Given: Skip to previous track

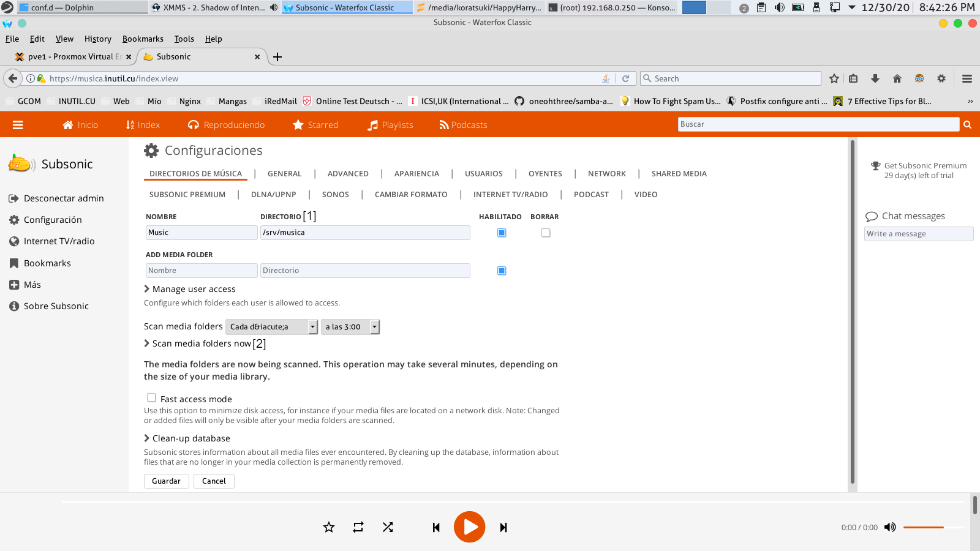Looking at the screenshot, I should point(436,527).
